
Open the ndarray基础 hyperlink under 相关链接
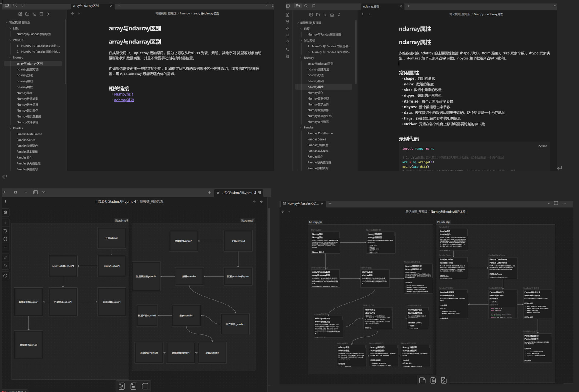[x=124, y=100]
